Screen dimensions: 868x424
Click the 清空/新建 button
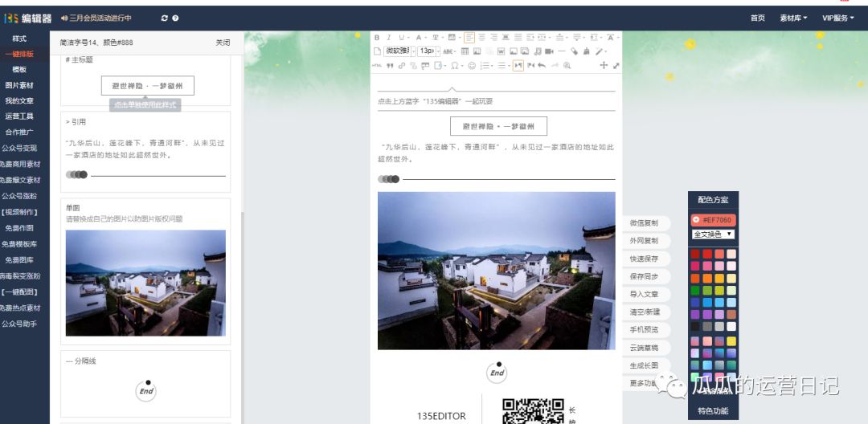(x=644, y=312)
